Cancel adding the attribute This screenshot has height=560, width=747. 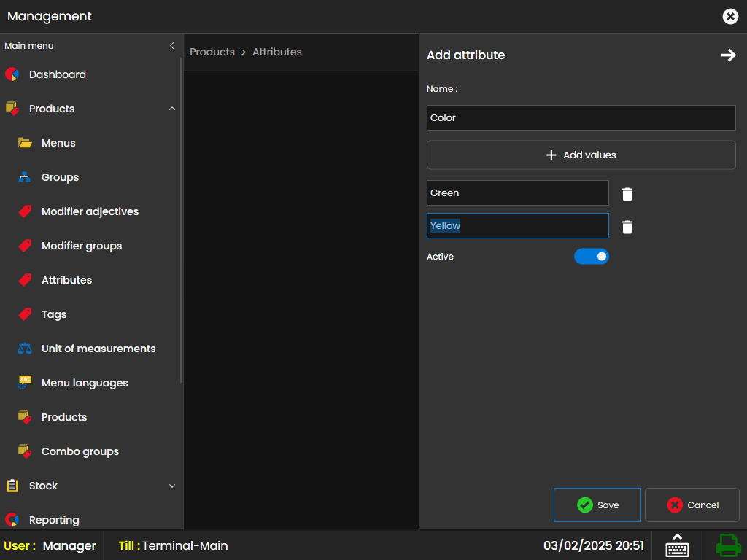point(692,505)
